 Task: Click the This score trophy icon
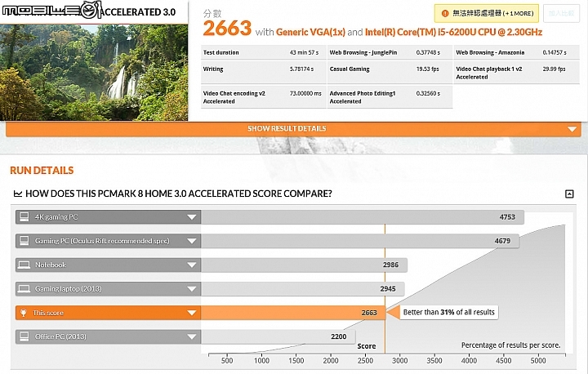tap(24, 313)
